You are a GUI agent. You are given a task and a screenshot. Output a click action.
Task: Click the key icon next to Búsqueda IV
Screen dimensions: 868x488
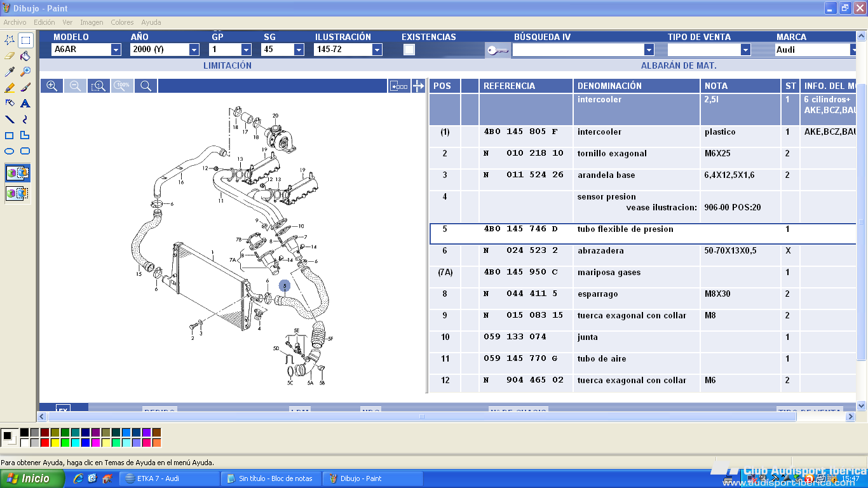497,50
